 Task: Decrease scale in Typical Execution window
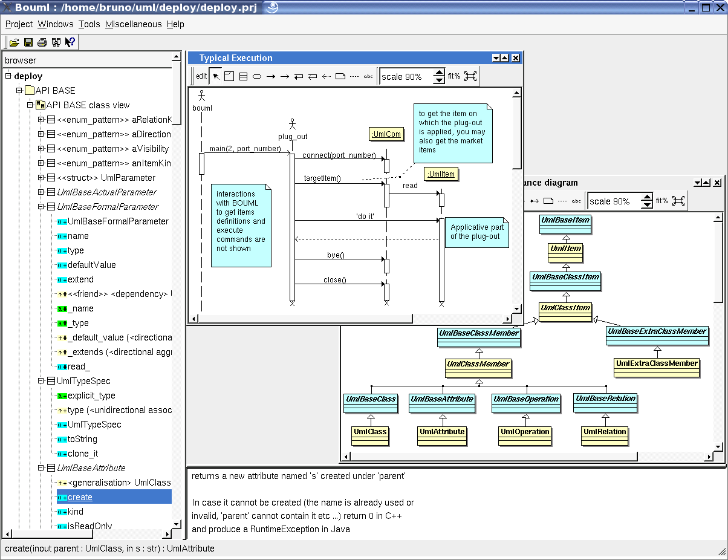pos(440,80)
